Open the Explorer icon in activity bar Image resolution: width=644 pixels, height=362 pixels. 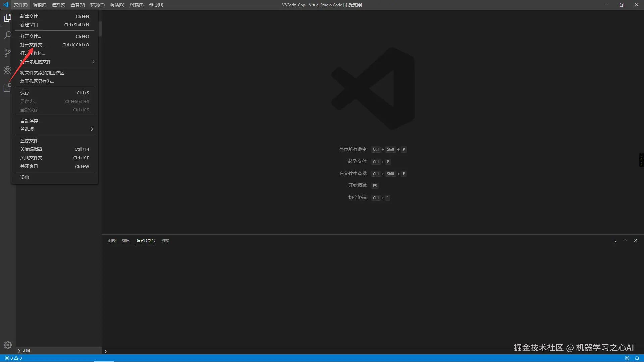click(7, 18)
